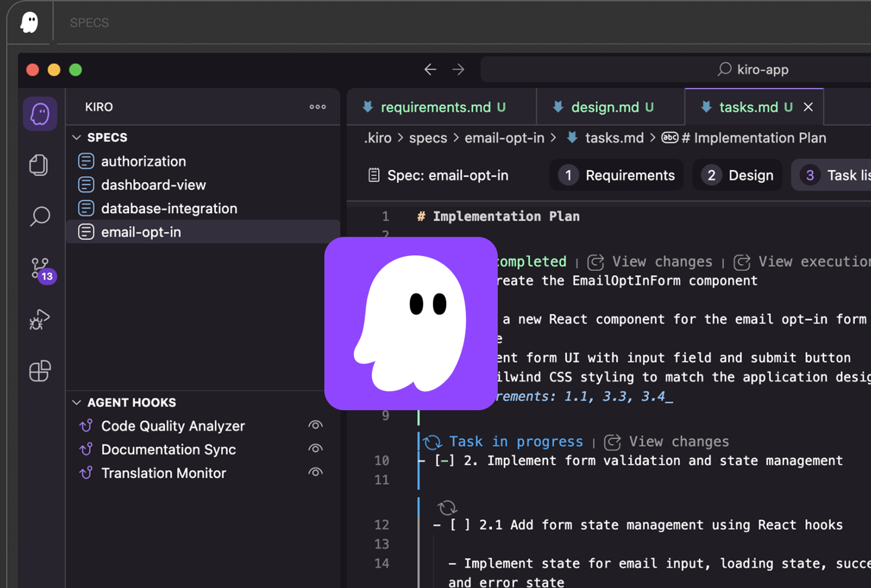Toggle visibility of Code Quality Analyzer hook

pyautogui.click(x=316, y=425)
